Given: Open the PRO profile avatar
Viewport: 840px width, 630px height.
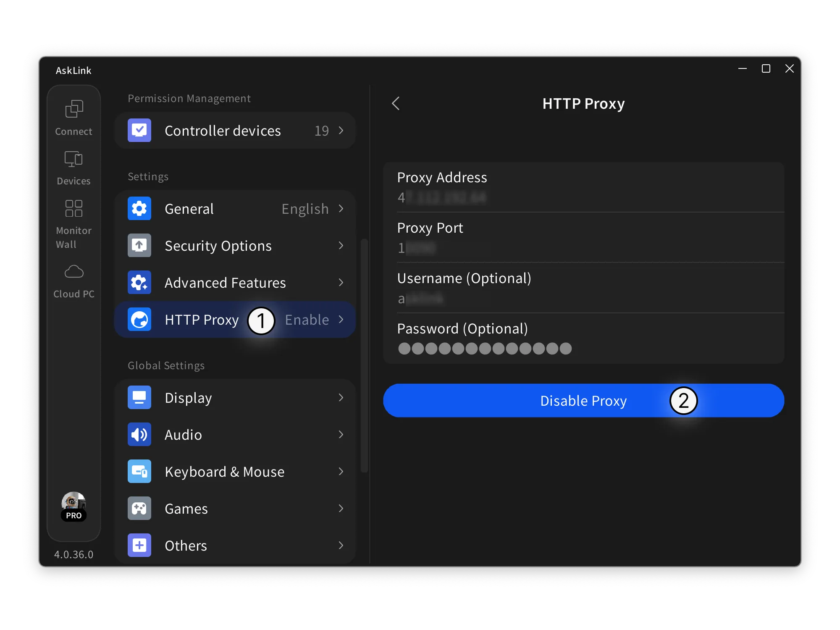Looking at the screenshot, I should (73, 505).
